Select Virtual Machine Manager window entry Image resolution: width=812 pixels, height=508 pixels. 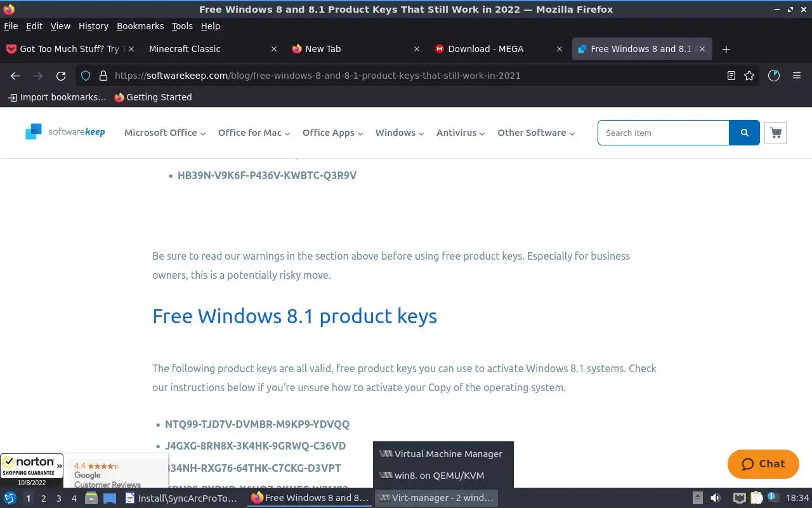pos(443,454)
